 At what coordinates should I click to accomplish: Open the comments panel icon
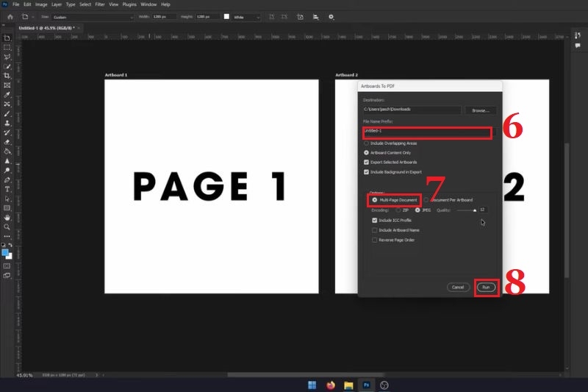point(578,46)
